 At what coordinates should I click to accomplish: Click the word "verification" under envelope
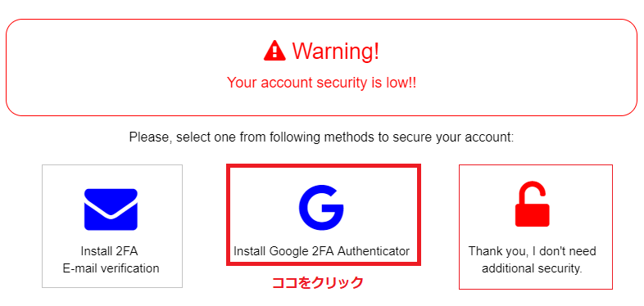tap(130, 268)
